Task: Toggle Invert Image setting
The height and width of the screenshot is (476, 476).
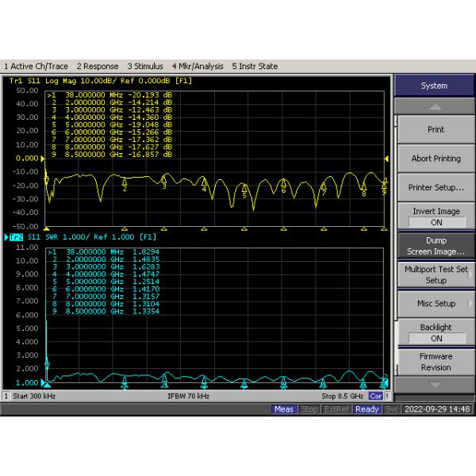Action: click(435, 217)
